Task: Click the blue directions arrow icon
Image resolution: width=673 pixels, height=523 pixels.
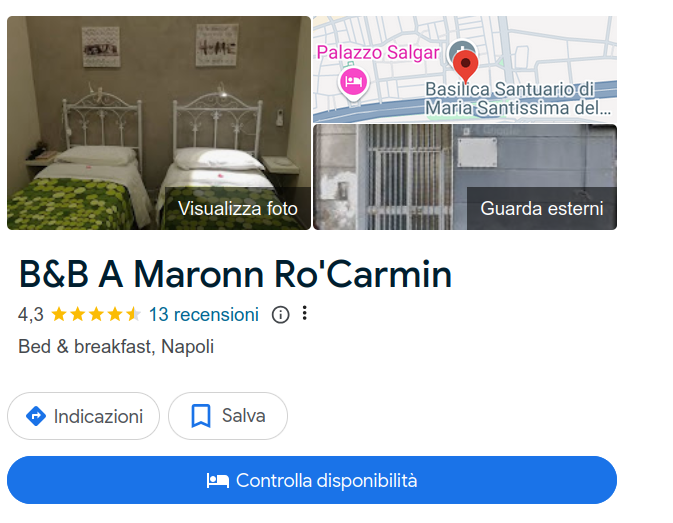Action: (36, 416)
